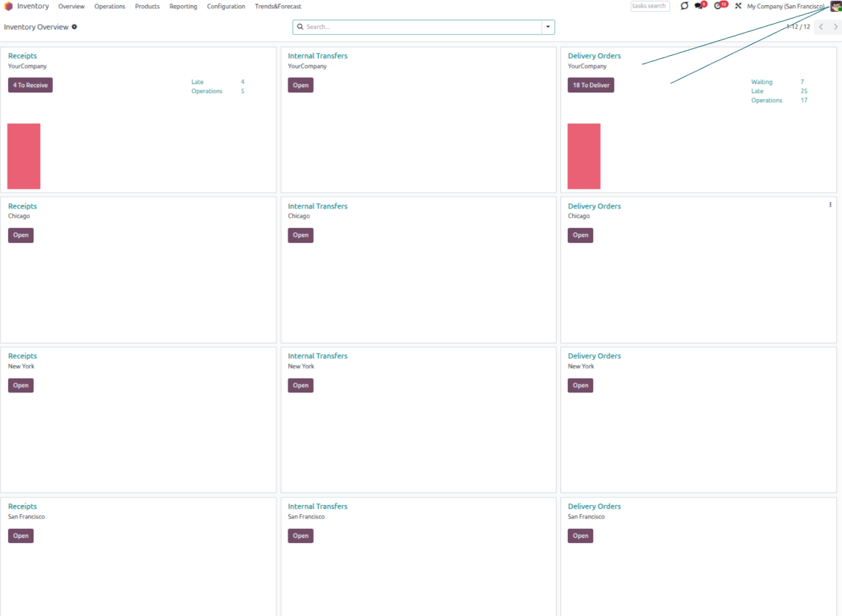Click the circular refresh icon beside tasks search
Viewport: 842px width, 616px height.
[684, 6]
